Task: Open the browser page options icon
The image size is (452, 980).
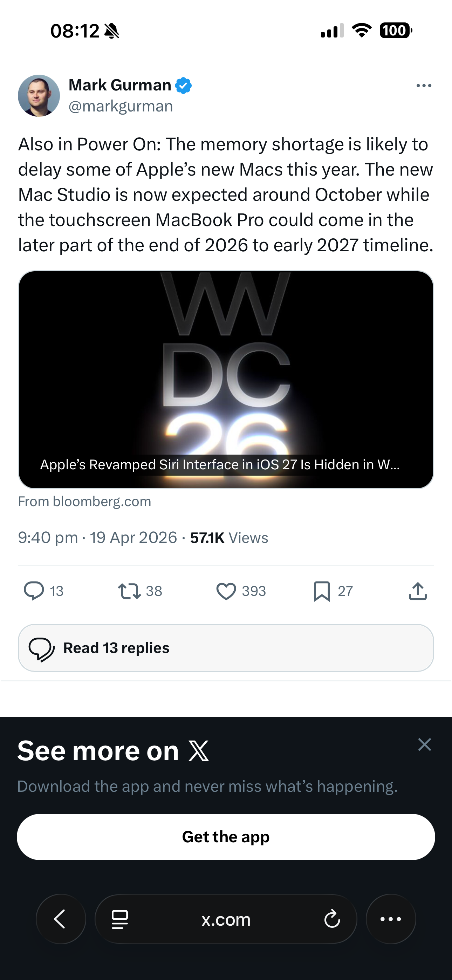Action: pos(119,919)
